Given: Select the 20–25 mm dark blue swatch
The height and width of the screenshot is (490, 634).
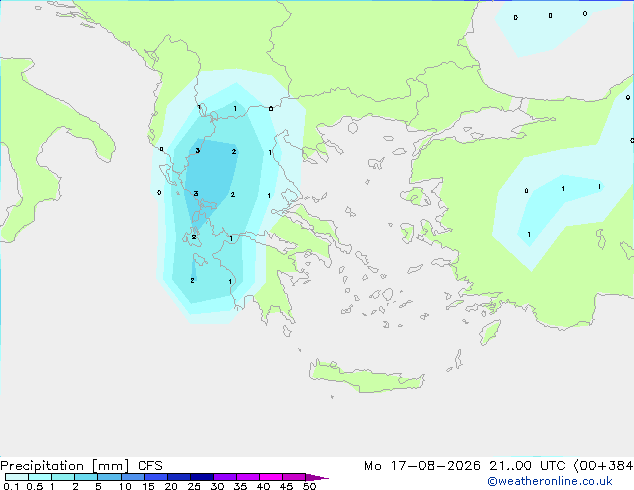Looking at the screenshot, I should point(178,477).
